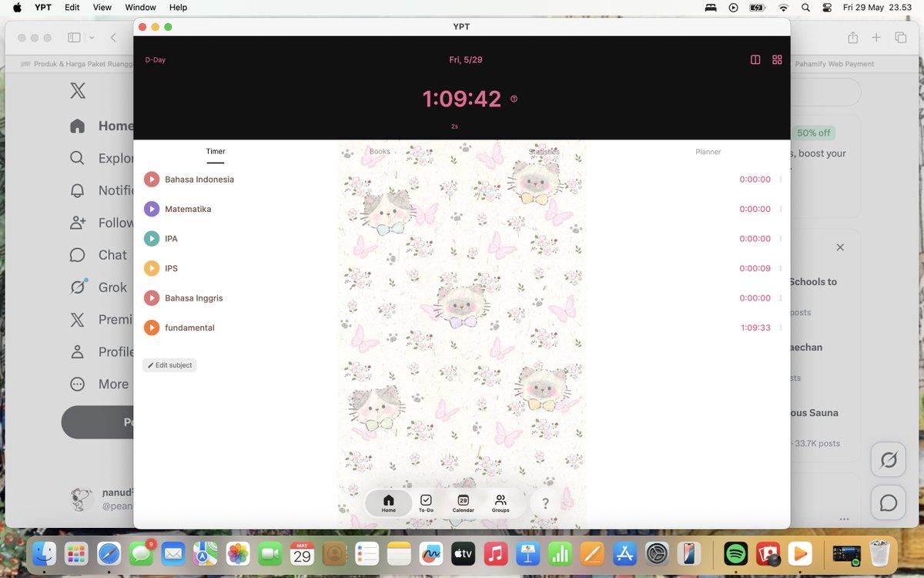Open options menu for IPS row
This screenshot has height=578, width=924.
(781, 268)
